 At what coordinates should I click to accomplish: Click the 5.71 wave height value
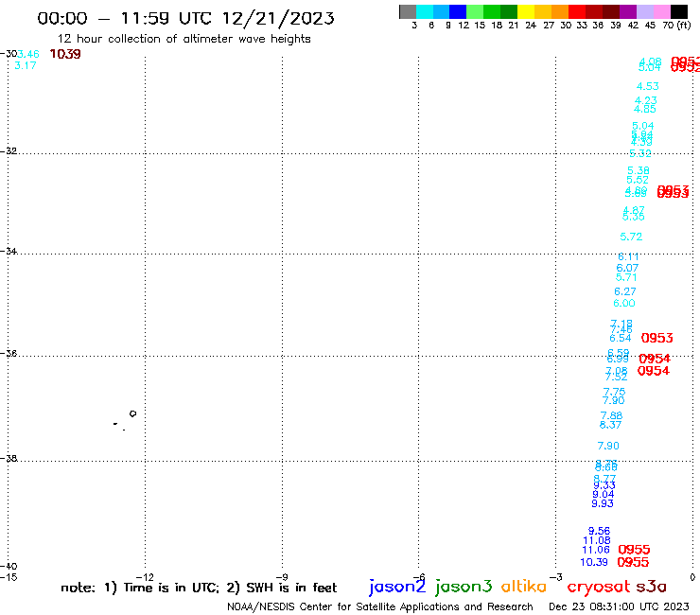(626, 277)
